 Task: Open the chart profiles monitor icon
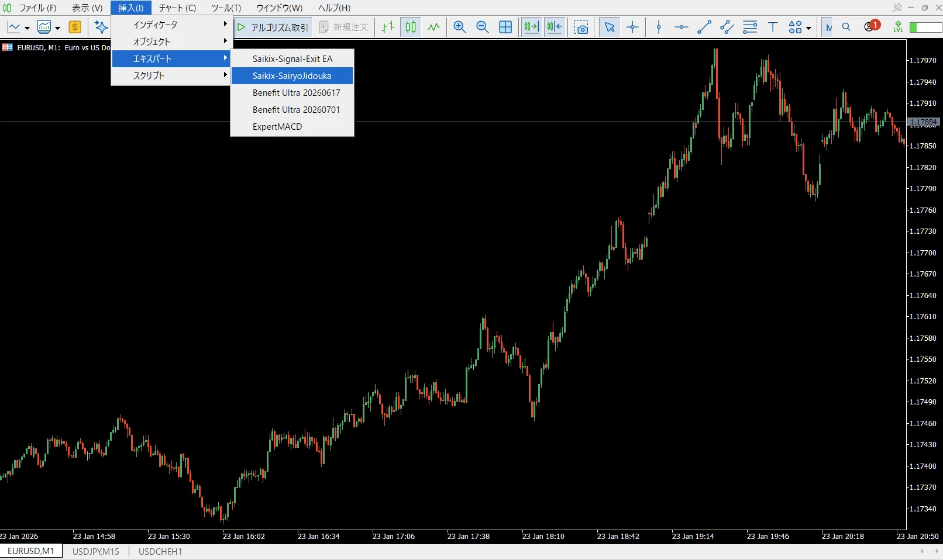(44, 27)
